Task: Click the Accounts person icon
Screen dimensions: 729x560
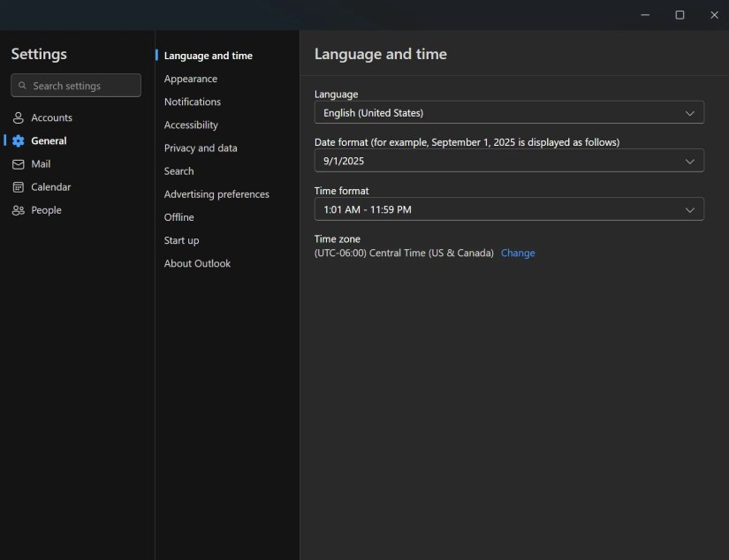Action: click(18, 117)
